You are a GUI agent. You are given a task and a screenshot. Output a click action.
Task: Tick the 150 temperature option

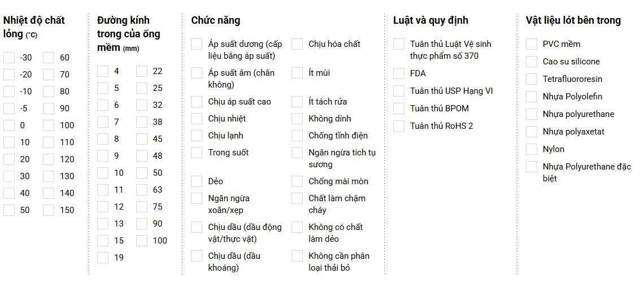coord(49,210)
